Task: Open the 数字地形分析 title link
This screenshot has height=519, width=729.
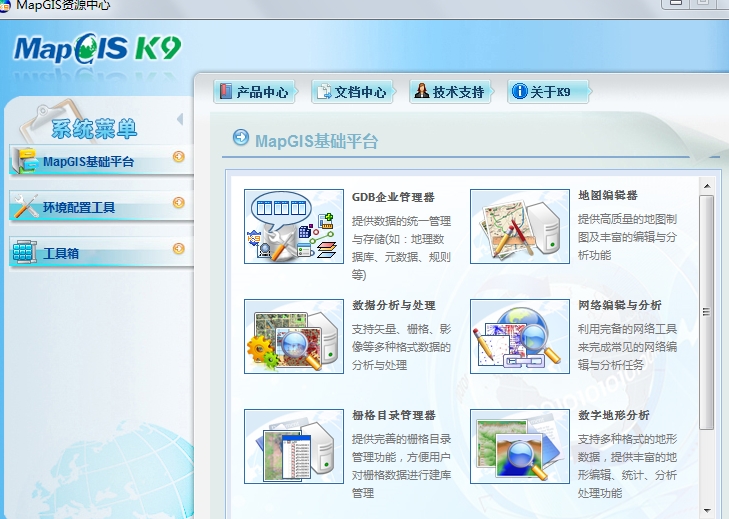Action: pyautogui.click(x=614, y=415)
